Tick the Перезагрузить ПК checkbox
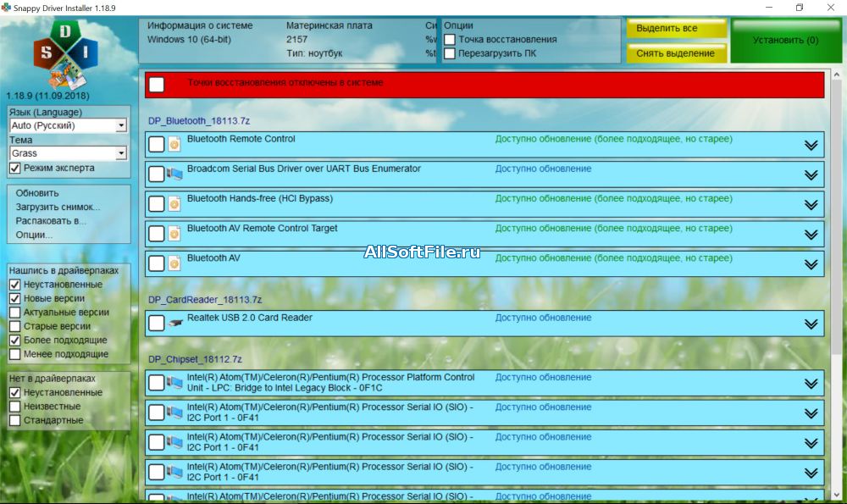The width and height of the screenshot is (847, 504). tap(450, 53)
